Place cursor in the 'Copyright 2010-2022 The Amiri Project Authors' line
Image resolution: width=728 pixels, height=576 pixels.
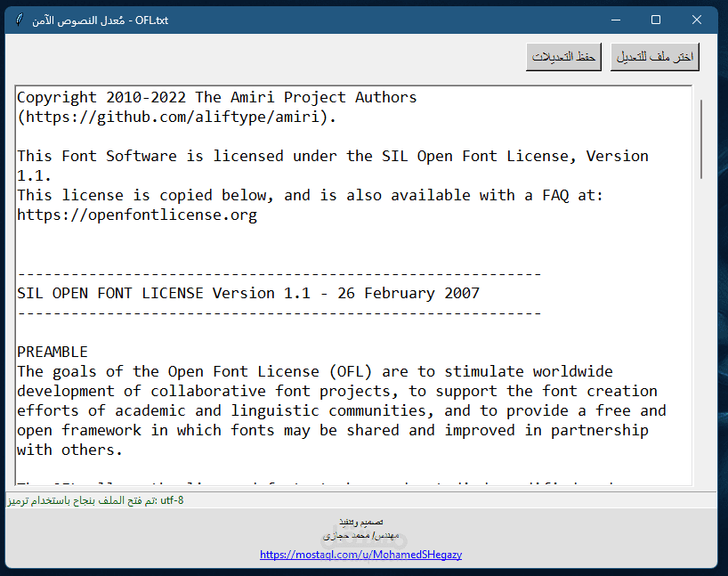pyautogui.click(x=217, y=98)
